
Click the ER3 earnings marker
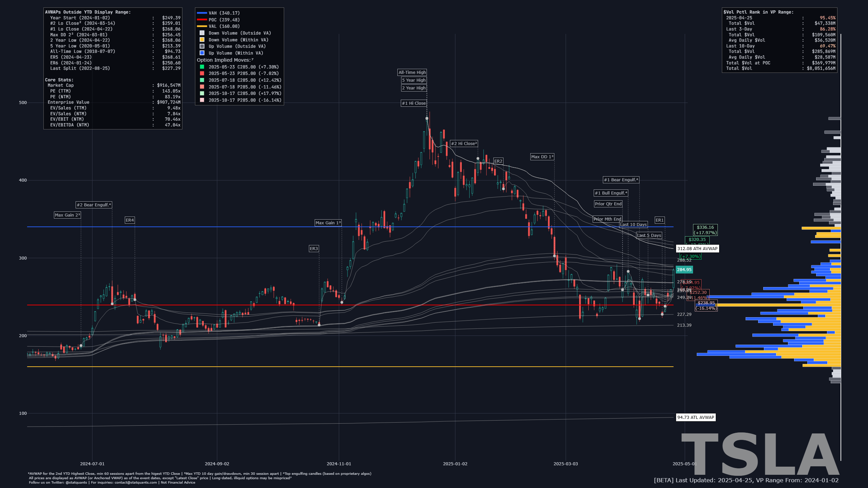pyautogui.click(x=314, y=248)
